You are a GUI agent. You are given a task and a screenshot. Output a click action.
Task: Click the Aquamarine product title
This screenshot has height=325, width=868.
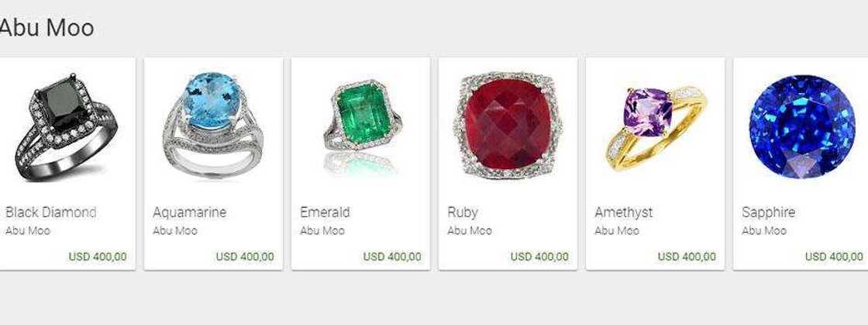(x=189, y=213)
